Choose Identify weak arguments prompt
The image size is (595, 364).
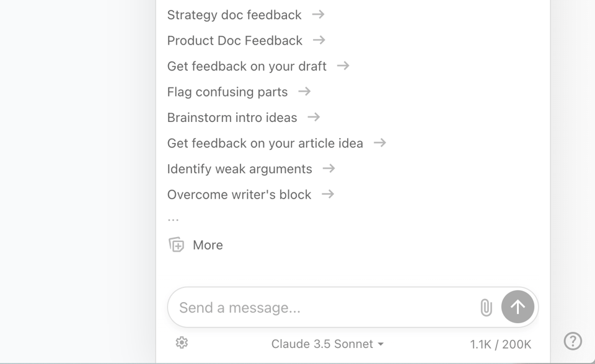[x=239, y=169]
